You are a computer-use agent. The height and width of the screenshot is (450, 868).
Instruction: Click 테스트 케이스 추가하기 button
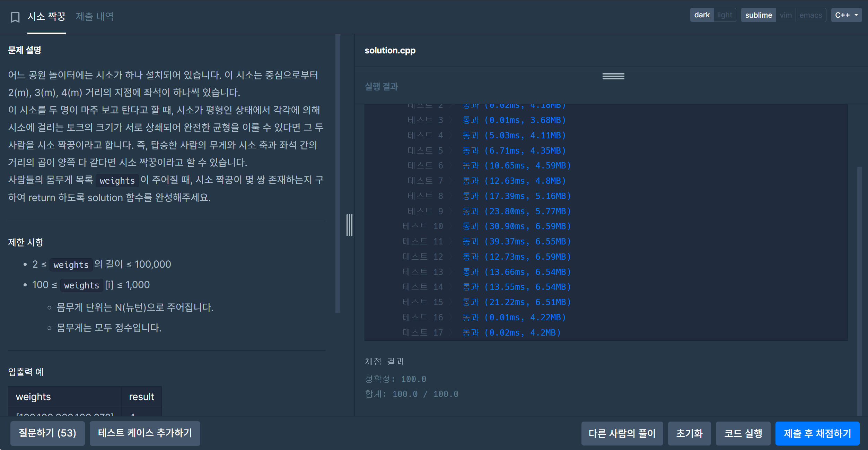[x=145, y=433]
